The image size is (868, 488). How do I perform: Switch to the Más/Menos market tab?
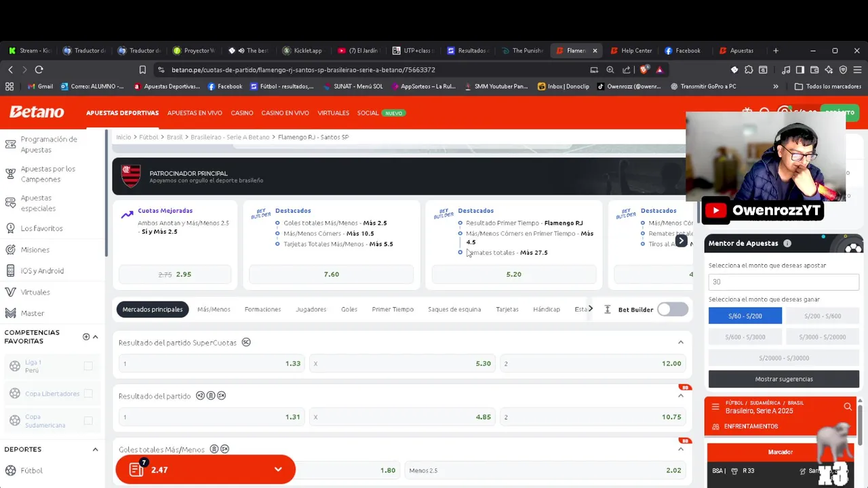pos(214,310)
